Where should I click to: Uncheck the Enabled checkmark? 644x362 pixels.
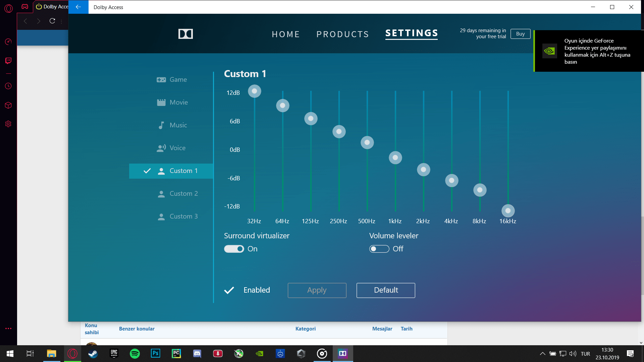click(x=229, y=290)
